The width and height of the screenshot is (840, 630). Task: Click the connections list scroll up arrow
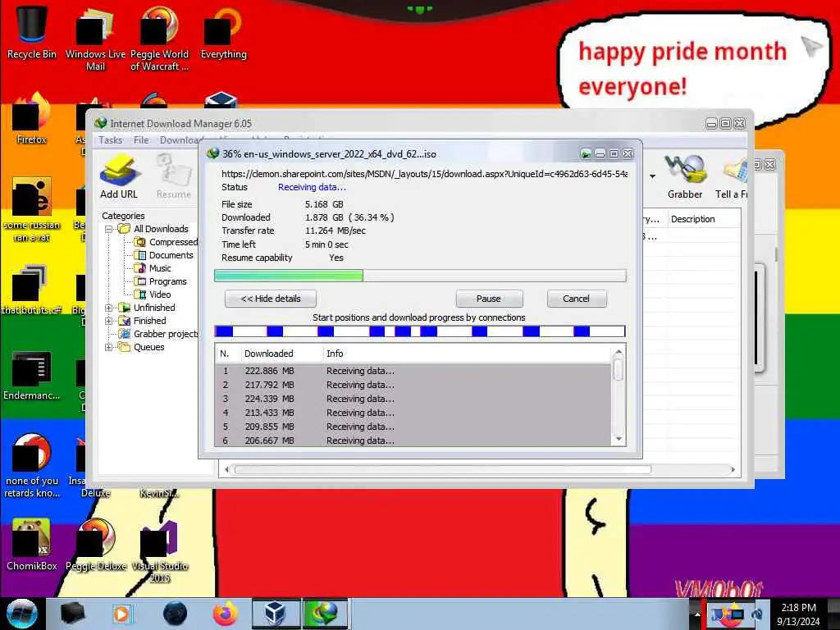(x=619, y=353)
